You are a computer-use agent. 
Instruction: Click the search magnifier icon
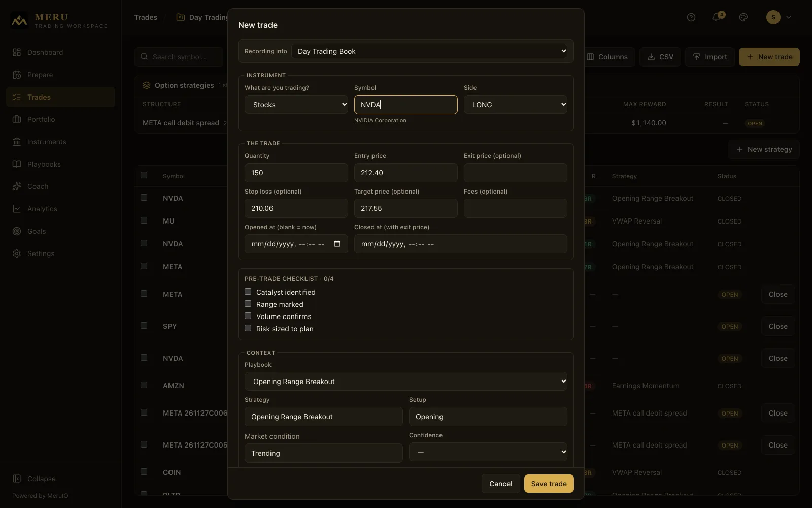(144, 57)
